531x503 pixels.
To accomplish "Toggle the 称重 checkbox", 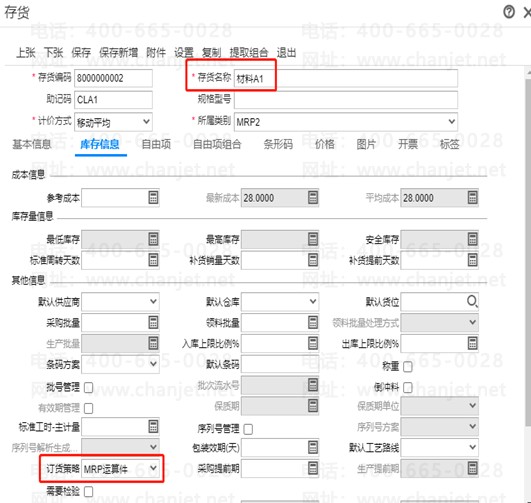I will (408, 367).
